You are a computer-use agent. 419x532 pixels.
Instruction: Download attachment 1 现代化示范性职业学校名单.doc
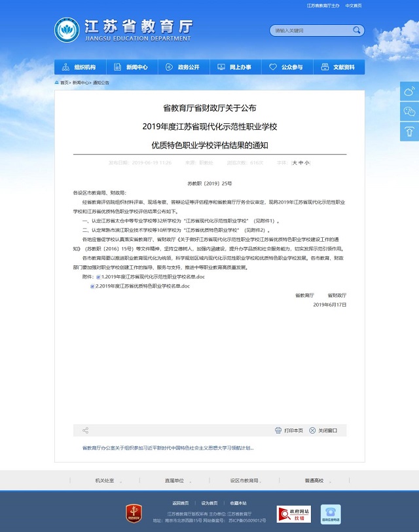point(151,277)
